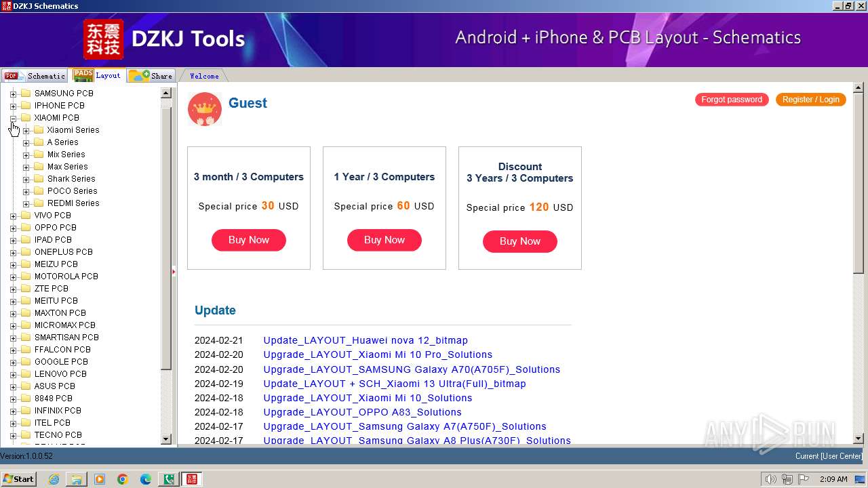The image size is (868, 488).
Task: Select FFALCON PCB tree item
Action: (62, 350)
